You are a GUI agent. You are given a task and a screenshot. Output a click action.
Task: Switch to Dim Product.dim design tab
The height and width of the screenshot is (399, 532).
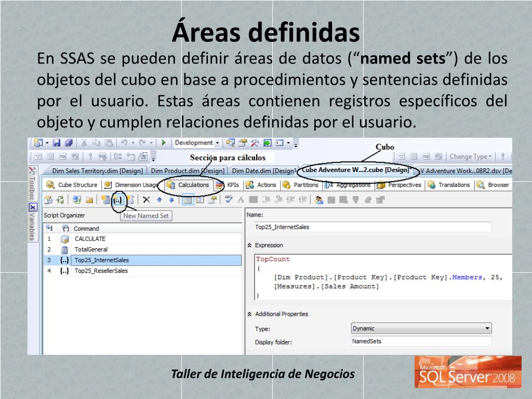coord(188,170)
